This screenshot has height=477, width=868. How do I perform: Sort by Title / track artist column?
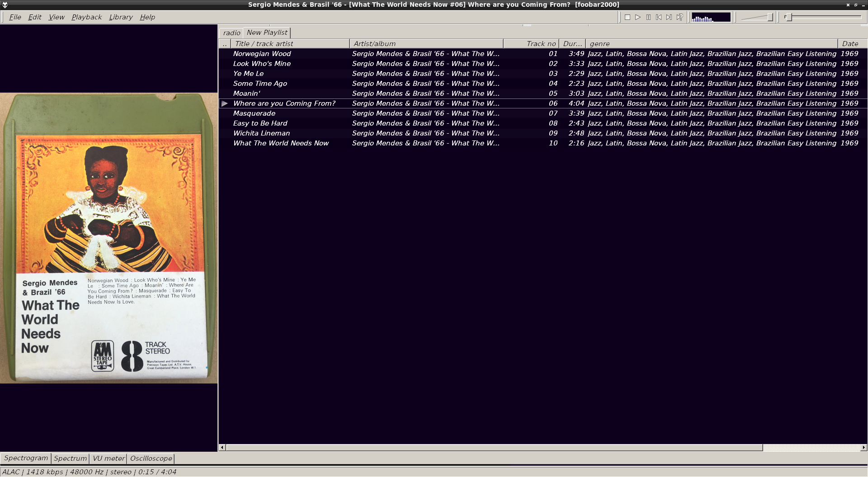coord(290,44)
